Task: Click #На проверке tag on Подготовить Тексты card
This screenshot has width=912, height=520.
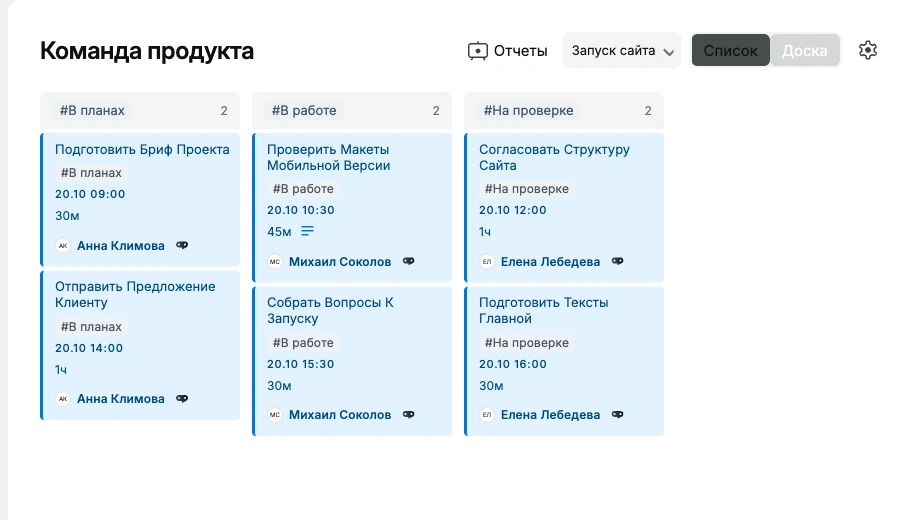Action: (x=527, y=343)
